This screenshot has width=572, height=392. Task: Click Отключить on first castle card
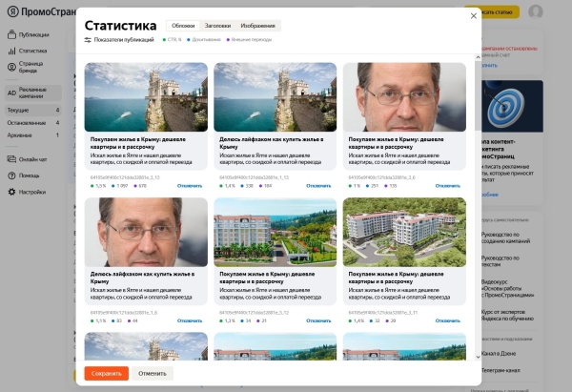(190, 186)
